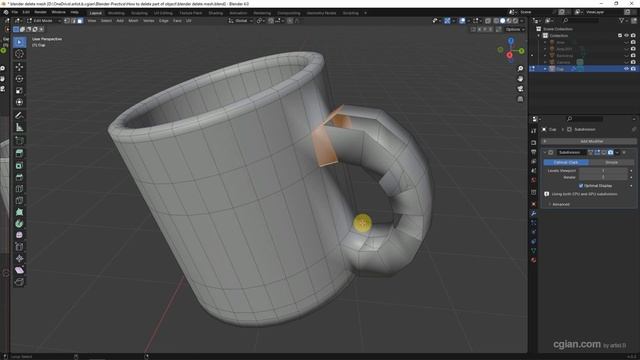
Task: Select the Spin tool
Action: tap(19, 224)
